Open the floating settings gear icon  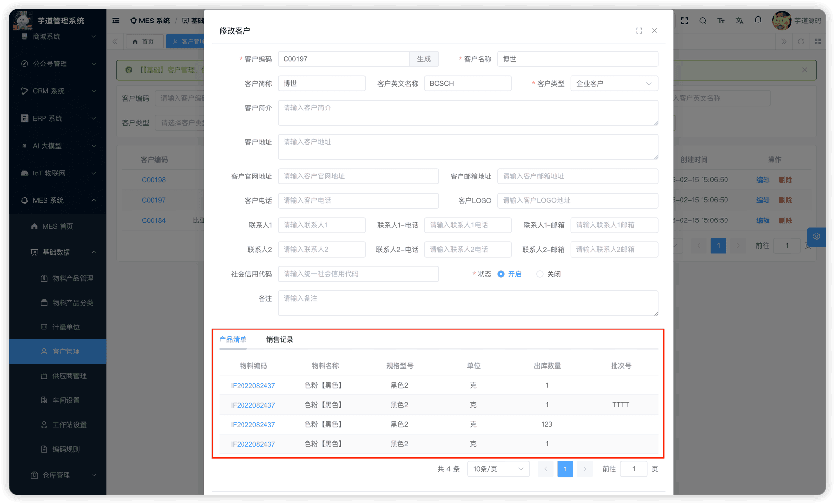pyautogui.click(x=816, y=237)
